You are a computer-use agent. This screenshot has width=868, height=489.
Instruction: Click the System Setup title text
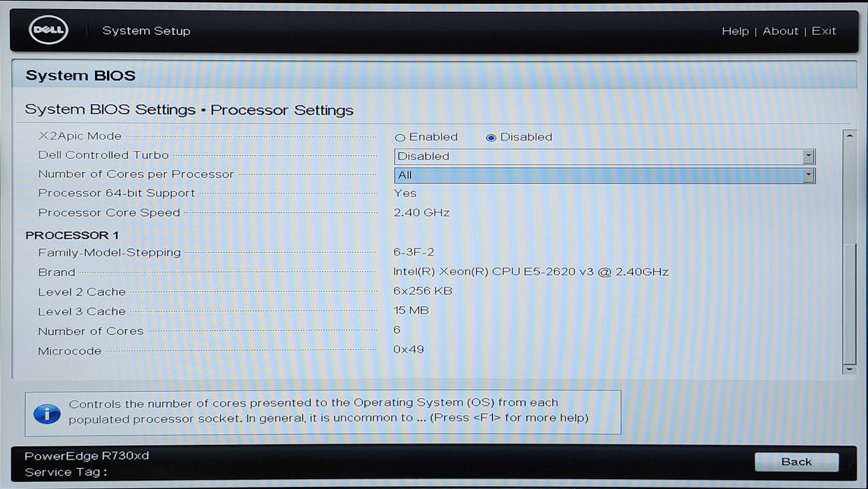[146, 31]
